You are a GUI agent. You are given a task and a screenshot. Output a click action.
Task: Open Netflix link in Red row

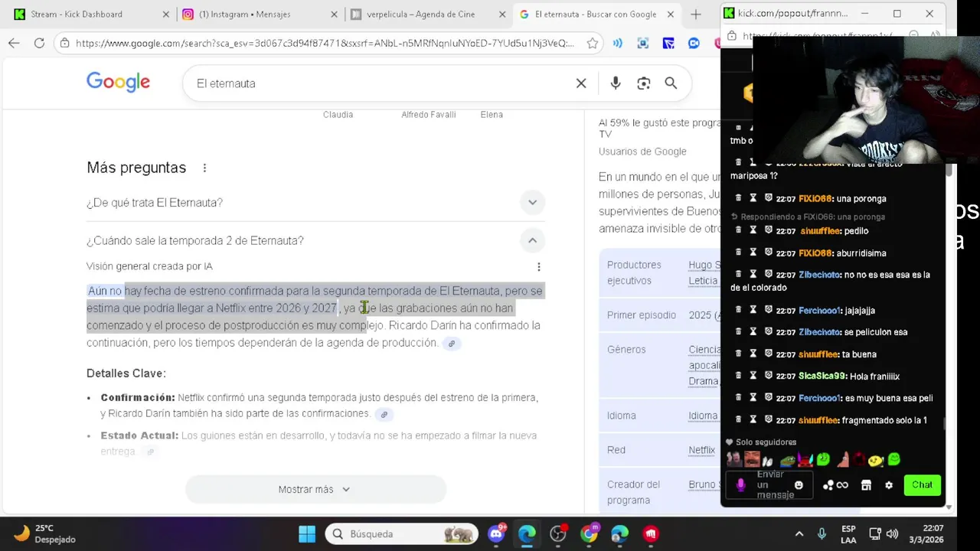point(701,450)
